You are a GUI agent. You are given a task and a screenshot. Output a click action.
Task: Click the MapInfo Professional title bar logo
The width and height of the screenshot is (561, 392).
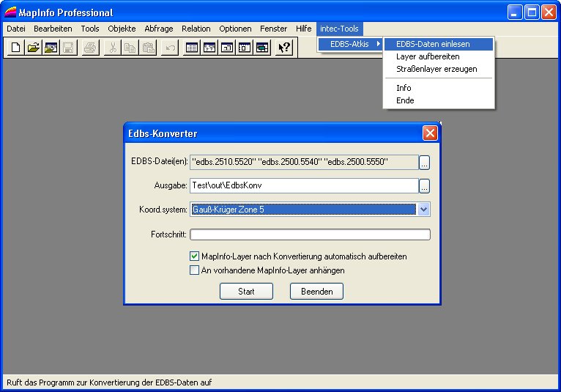pyautogui.click(x=10, y=12)
